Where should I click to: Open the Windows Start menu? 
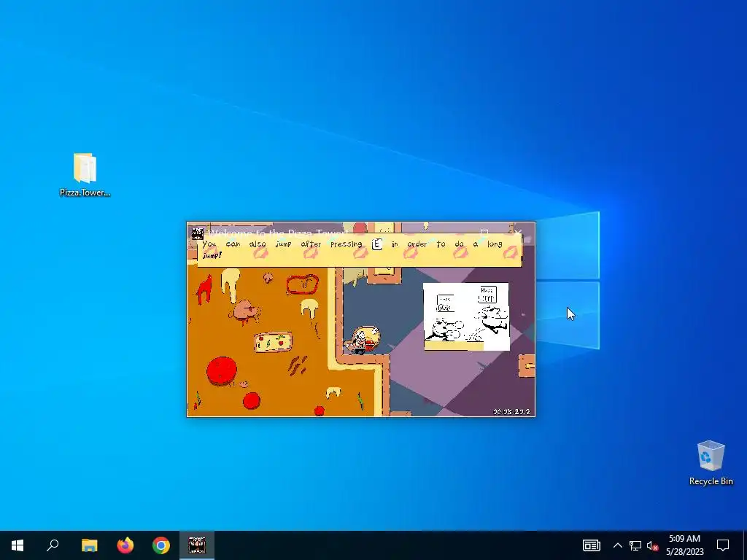pos(18,545)
